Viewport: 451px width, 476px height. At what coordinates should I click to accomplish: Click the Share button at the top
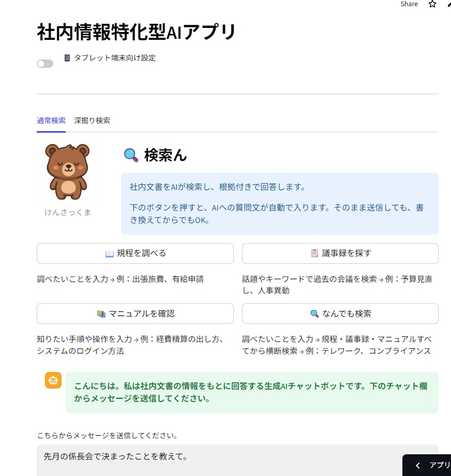pyautogui.click(x=409, y=4)
